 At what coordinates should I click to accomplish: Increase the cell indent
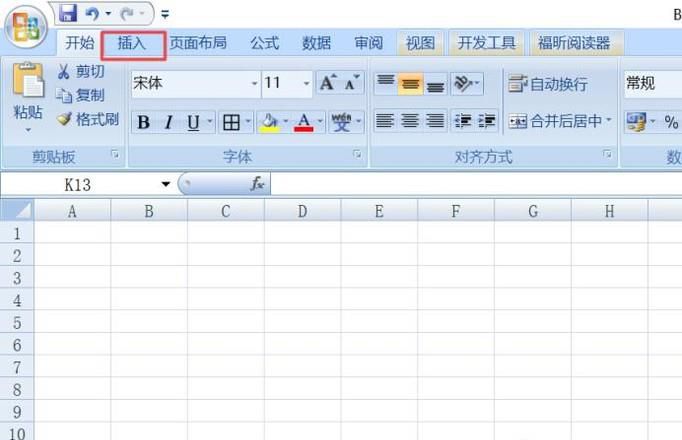(x=487, y=120)
